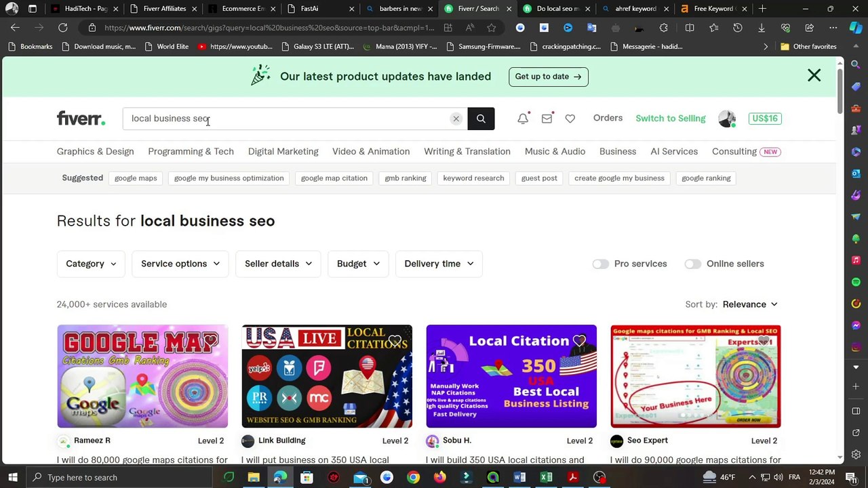Image resolution: width=868 pixels, height=488 pixels.
Task: Clear the search query with the X icon
Action: (456, 119)
